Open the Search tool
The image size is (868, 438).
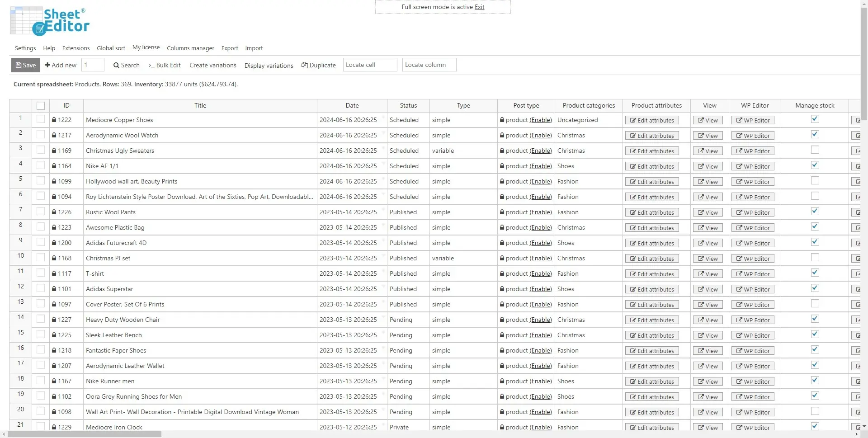point(127,65)
